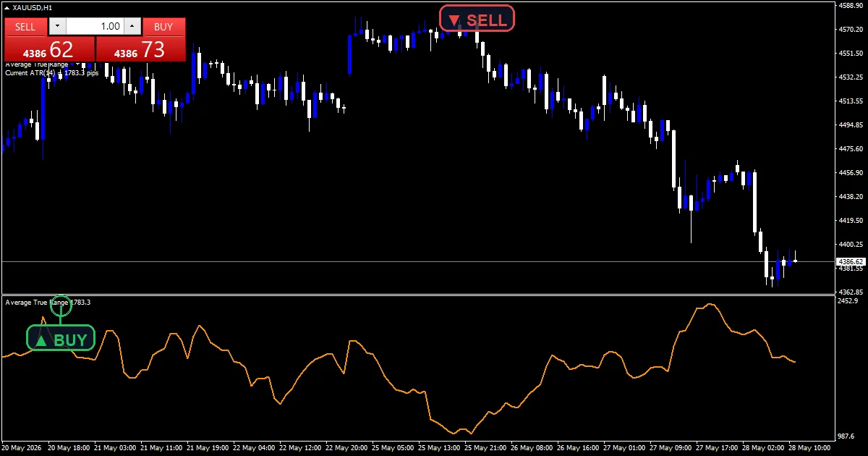
Task: Select the Current ATR(14) 1783.3 pips label
Action: [51, 73]
